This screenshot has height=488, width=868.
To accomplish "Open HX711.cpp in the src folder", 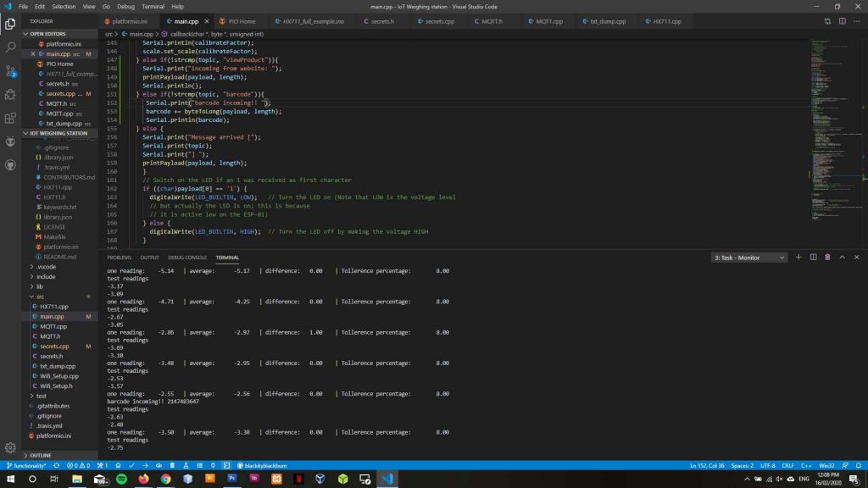I will (54, 306).
